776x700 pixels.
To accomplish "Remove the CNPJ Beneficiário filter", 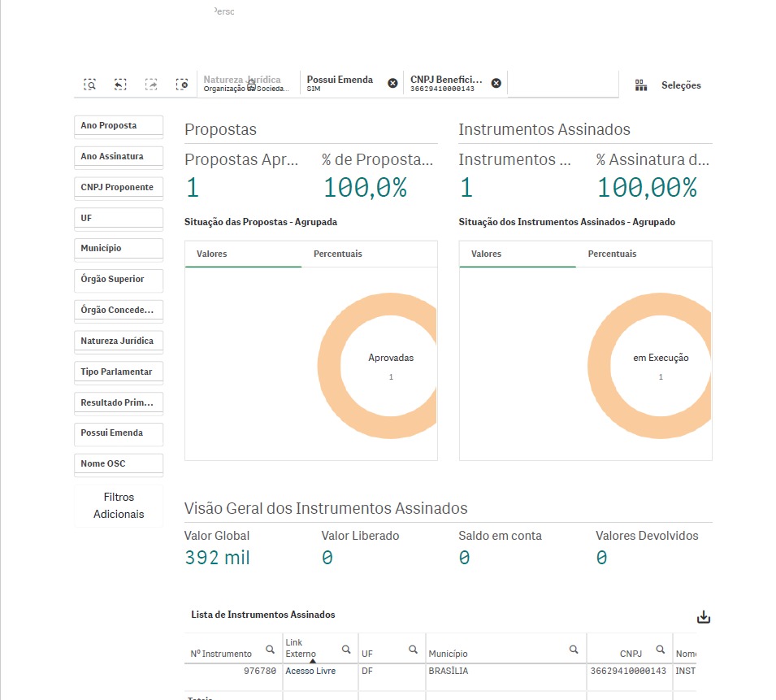I will pos(496,83).
